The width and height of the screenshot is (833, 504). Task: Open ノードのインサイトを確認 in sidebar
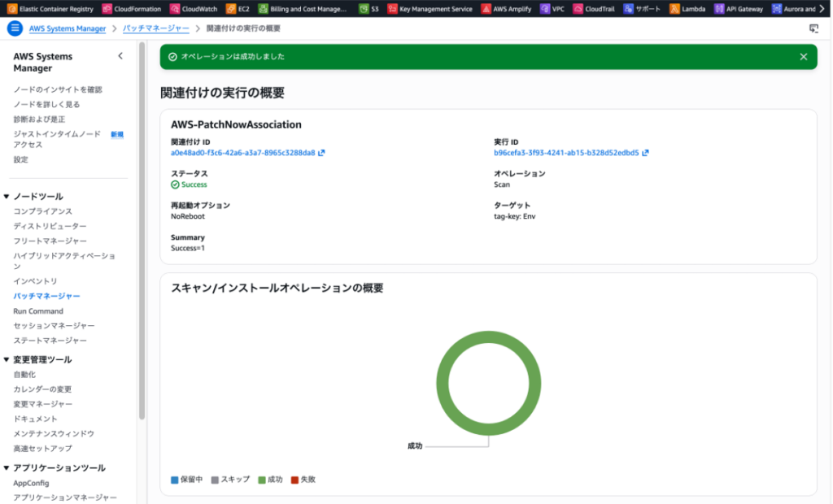(58, 89)
